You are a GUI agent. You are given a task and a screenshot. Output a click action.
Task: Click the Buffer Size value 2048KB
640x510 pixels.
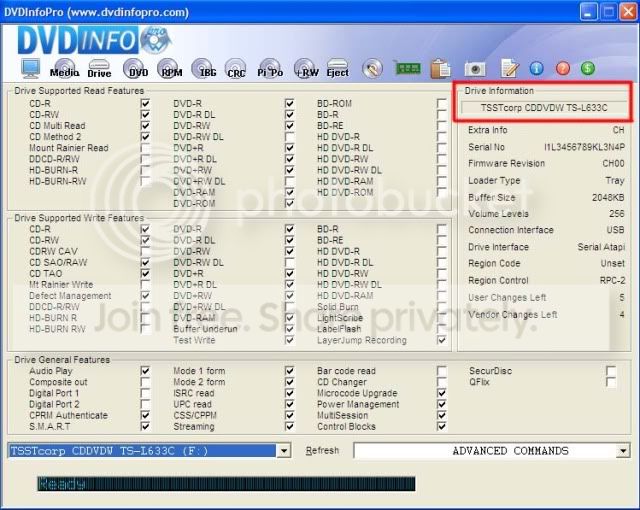[x=608, y=197]
